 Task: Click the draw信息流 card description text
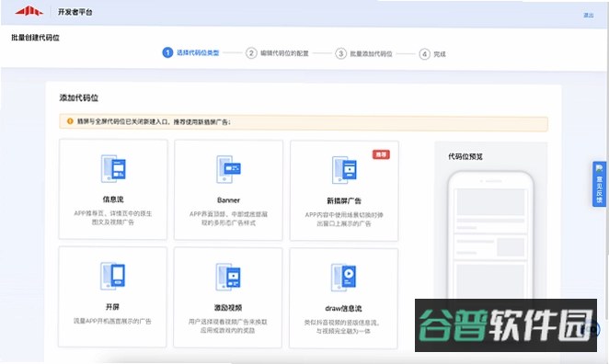343,326
